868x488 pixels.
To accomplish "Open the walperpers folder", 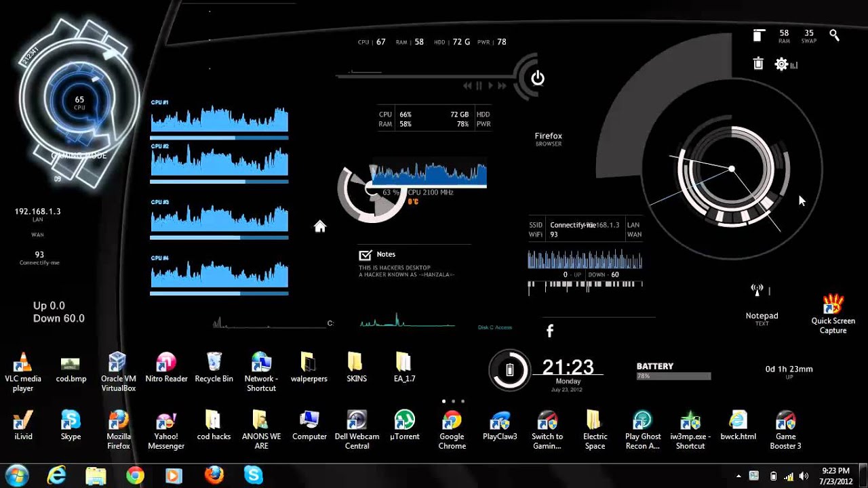I will 309,368.
